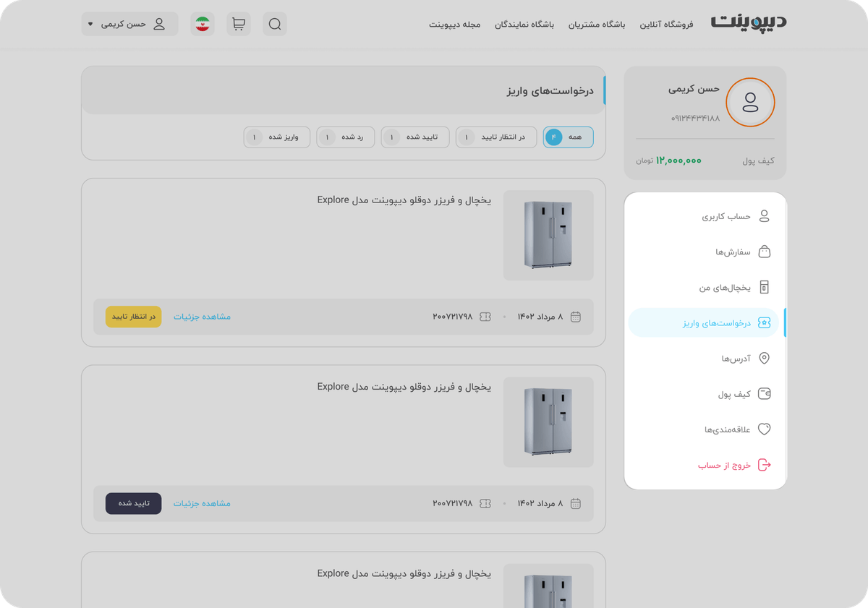This screenshot has height=608, width=868.
Task: Select the تایید شده filter tab
Action: 415,137
